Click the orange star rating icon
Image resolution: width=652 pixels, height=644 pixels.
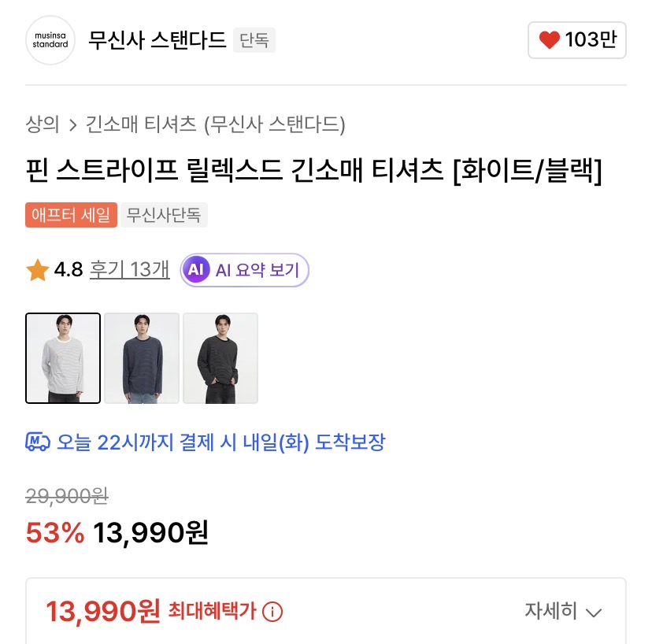(x=37, y=271)
